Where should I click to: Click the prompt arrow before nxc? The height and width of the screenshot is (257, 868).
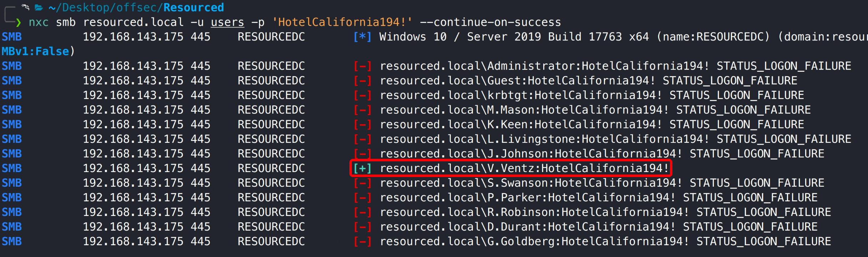[19, 22]
